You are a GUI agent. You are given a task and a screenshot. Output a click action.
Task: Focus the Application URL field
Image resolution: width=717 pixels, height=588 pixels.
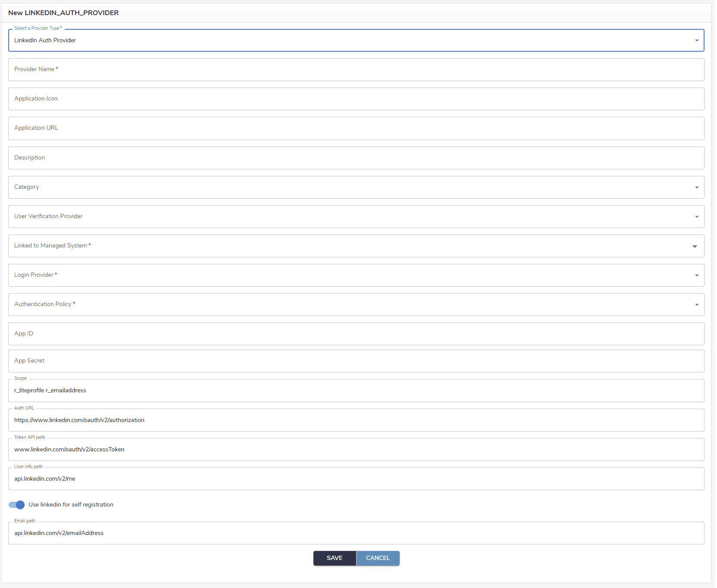click(x=356, y=128)
